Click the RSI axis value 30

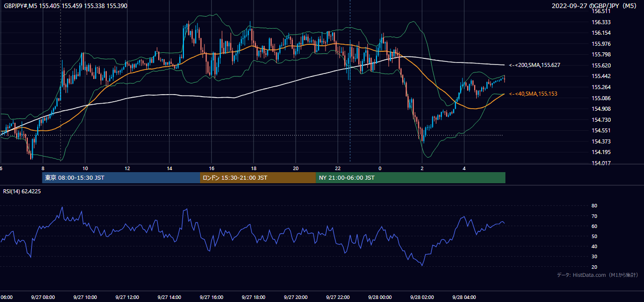(x=594, y=257)
